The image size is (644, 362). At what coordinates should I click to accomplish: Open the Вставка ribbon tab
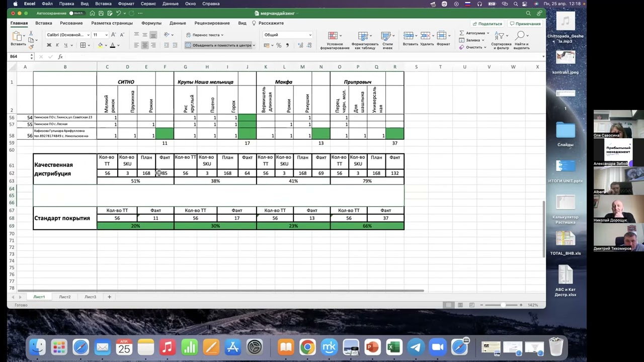click(44, 23)
